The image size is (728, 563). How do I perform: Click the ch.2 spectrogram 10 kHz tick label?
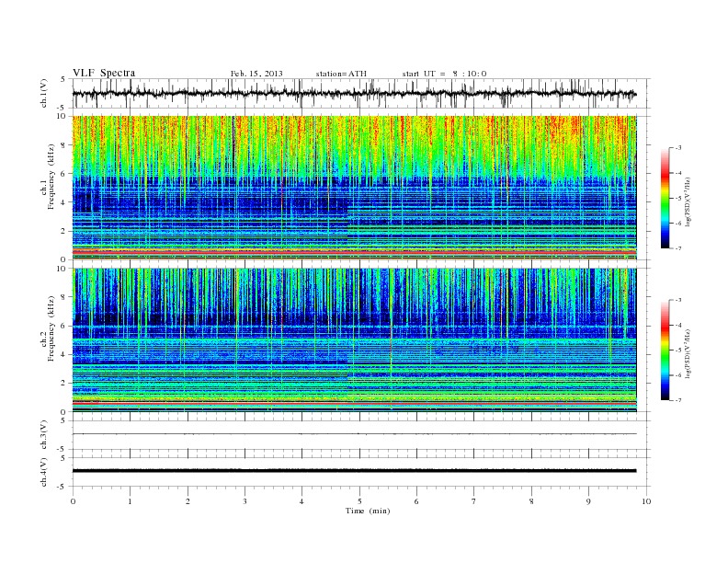click(62, 268)
